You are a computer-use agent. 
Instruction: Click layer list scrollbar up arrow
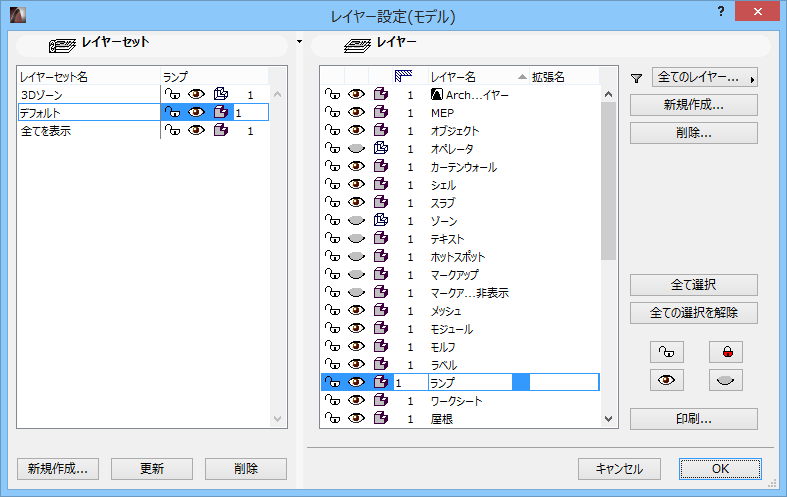pos(608,94)
